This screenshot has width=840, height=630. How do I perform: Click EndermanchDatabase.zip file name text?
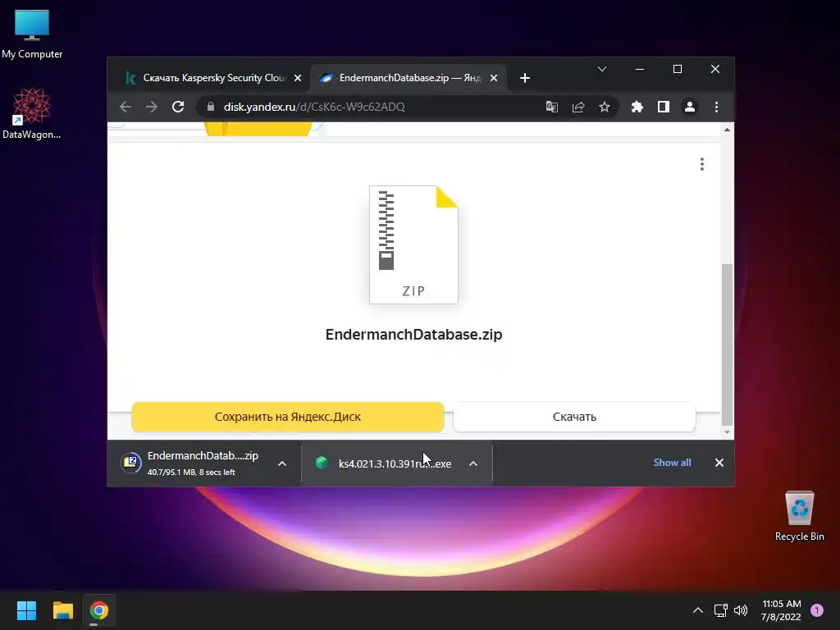click(413, 335)
